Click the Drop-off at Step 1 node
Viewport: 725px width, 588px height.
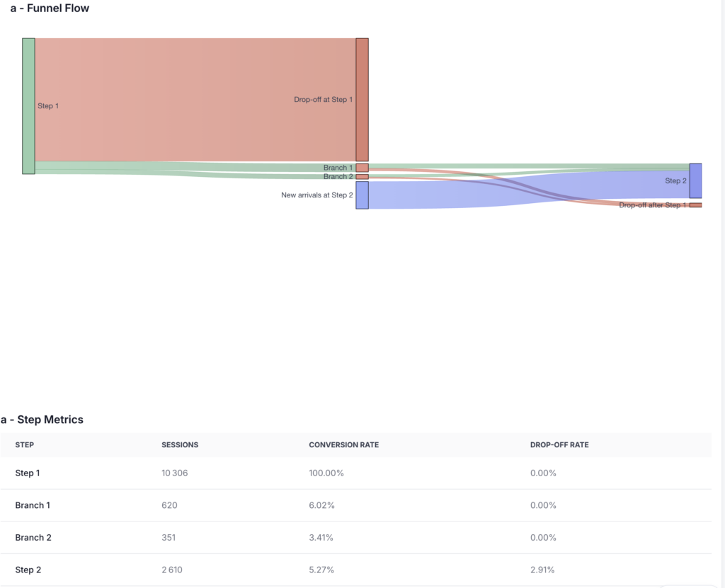click(362, 100)
